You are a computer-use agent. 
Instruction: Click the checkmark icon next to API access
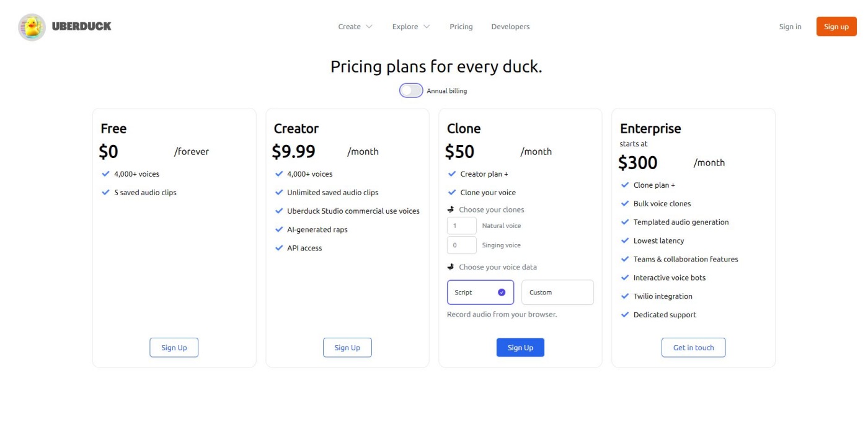(279, 248)
